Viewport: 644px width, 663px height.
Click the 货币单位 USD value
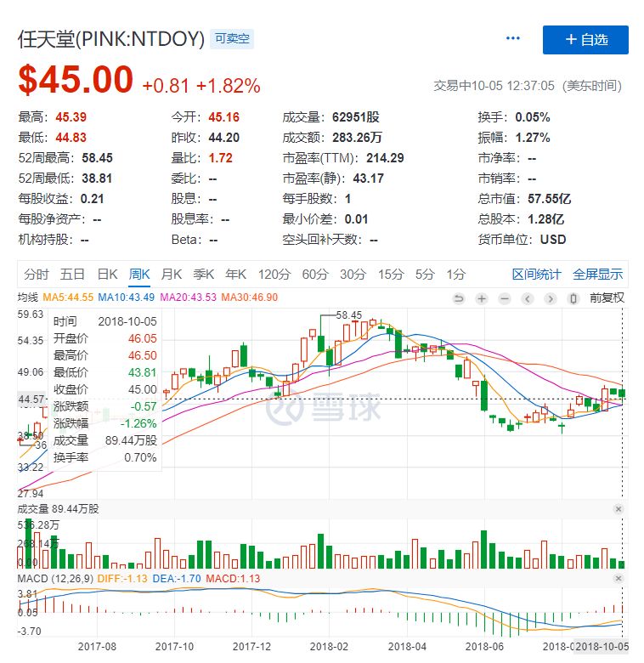point(553,240)
